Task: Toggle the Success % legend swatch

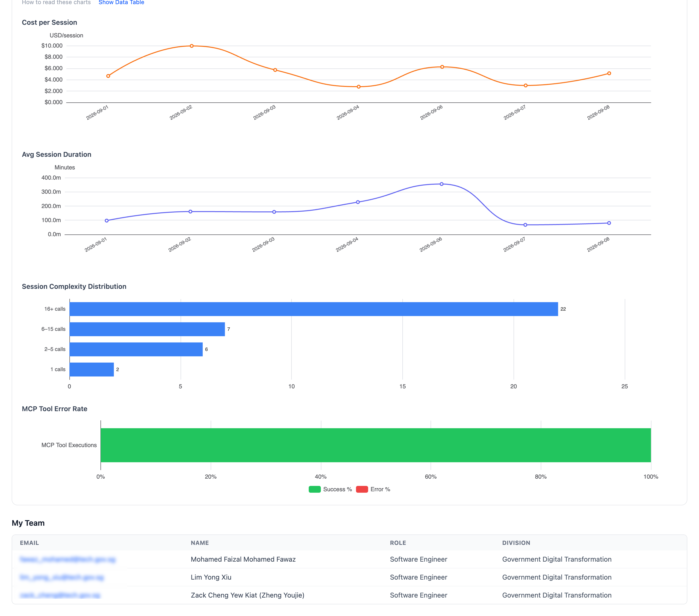Action: point(315,490)
